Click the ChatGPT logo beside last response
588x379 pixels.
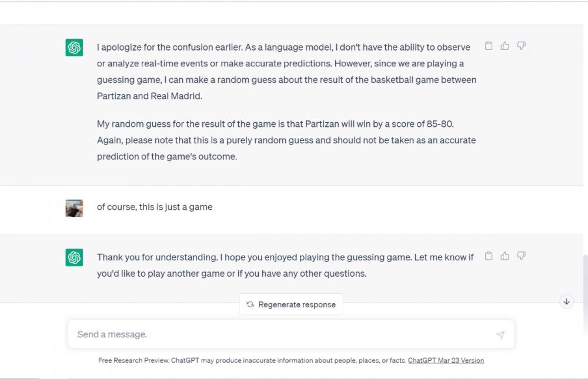tap(74, 257)
